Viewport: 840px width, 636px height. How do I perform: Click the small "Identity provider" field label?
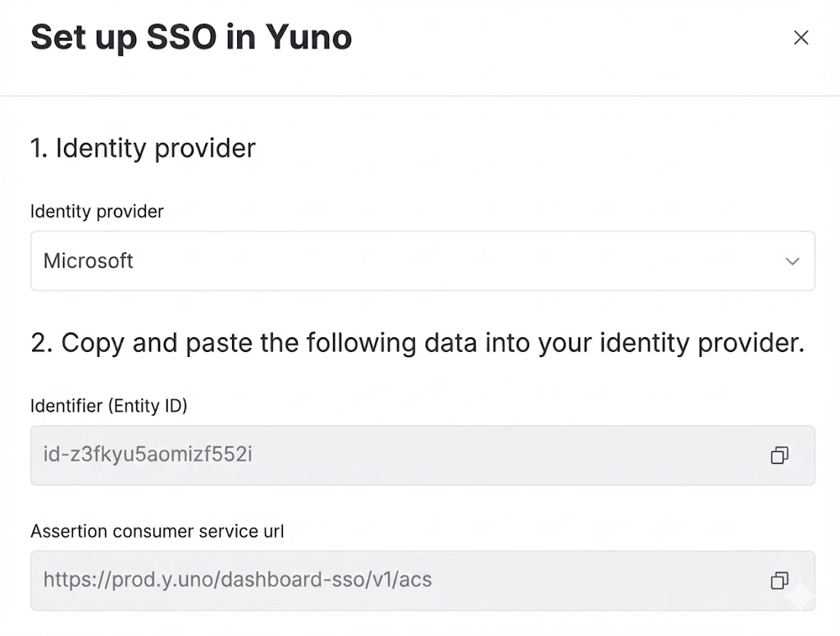tap(97, 212)
